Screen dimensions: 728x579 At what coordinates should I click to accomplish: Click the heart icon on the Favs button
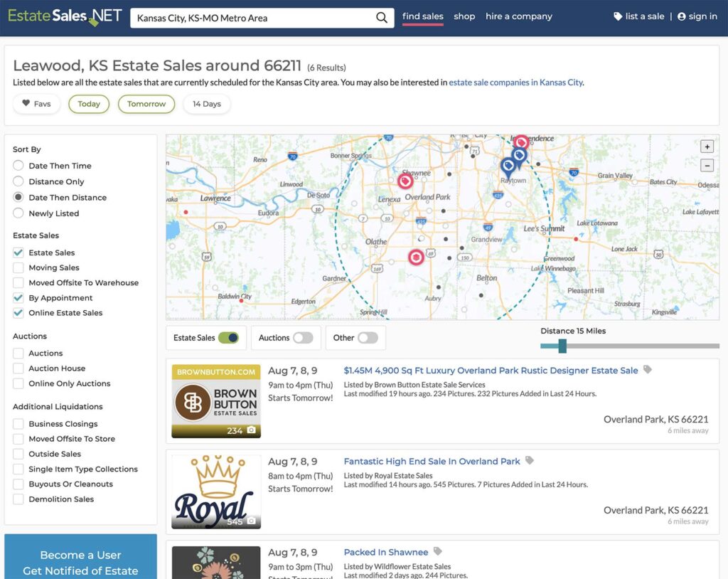pyautogui.click(x=26, y=103)
